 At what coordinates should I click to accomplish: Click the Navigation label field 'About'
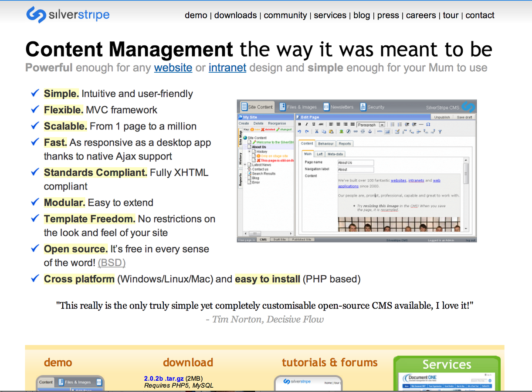pyautogui.click(x=356, y=169)
